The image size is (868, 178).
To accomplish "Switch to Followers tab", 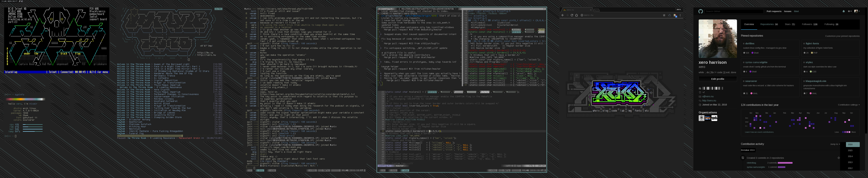I will pyautogui.click(x=809, y=24).
